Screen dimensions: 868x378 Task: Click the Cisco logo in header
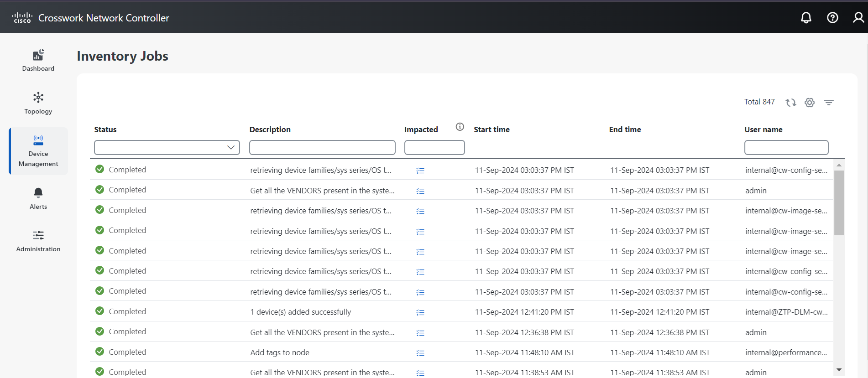22,18
